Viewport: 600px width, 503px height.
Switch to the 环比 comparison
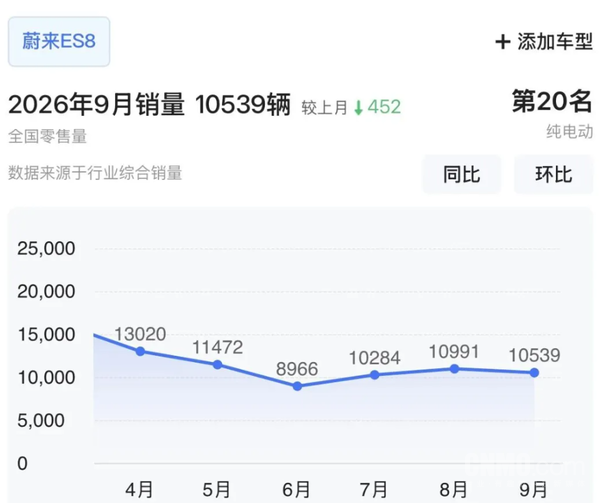(x=553, y=174)
